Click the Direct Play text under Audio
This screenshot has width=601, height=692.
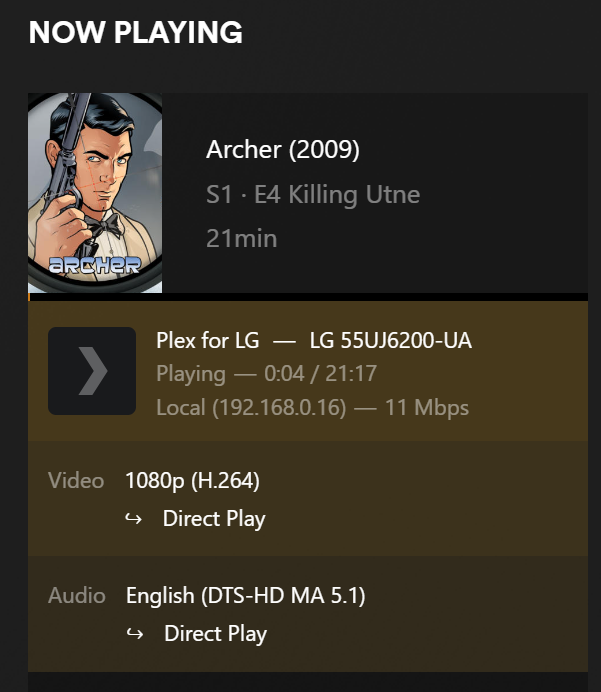click(x=215, y=634)
